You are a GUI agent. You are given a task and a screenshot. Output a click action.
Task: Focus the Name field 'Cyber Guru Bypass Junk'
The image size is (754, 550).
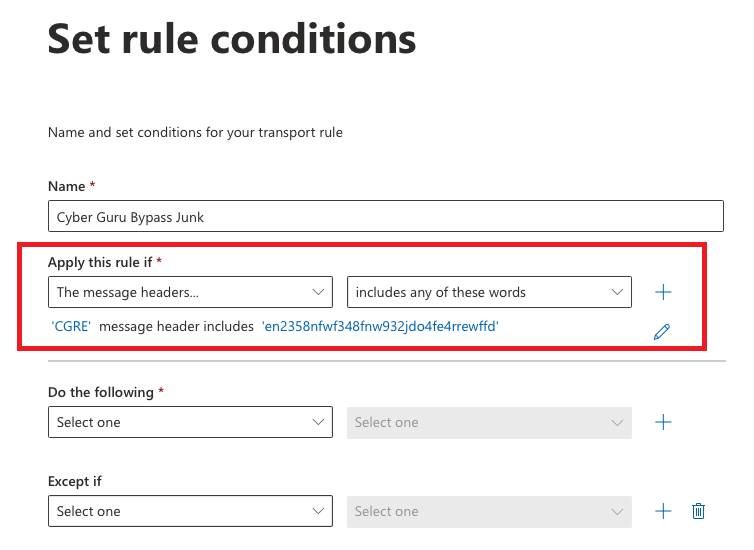(x=386, y=216)
